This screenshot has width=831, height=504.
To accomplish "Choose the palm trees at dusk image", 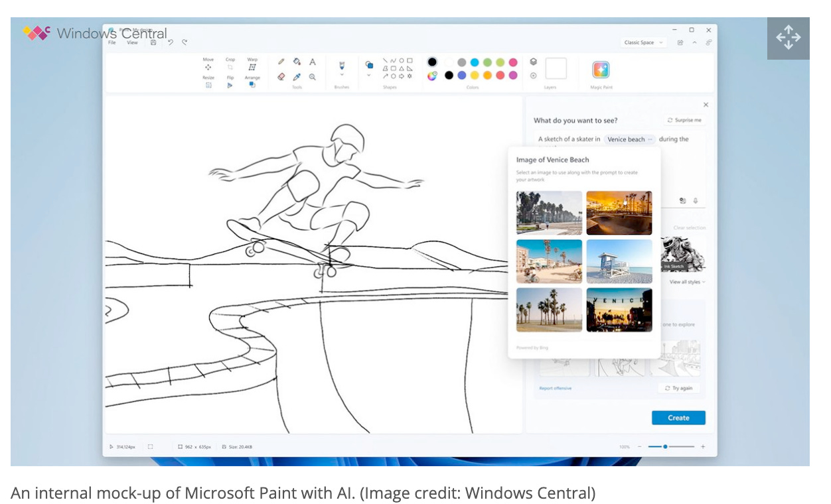I will coord(550,310).
